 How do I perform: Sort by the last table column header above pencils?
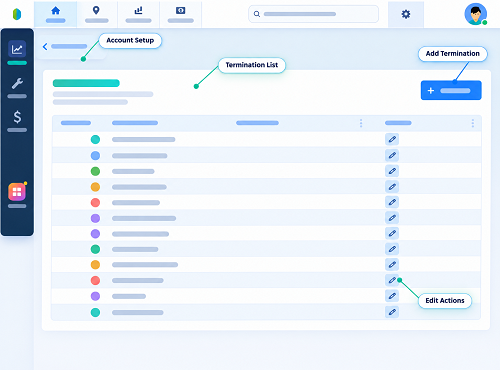pos(398,123)
